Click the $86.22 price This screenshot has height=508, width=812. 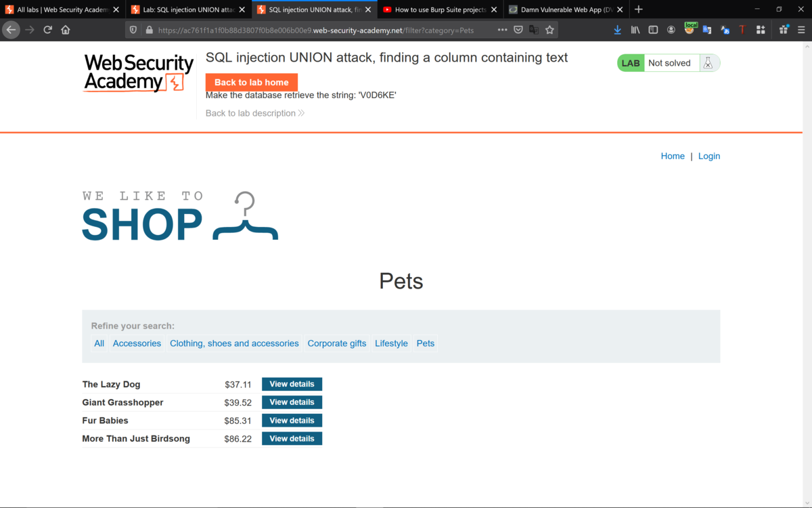(238, 439)
